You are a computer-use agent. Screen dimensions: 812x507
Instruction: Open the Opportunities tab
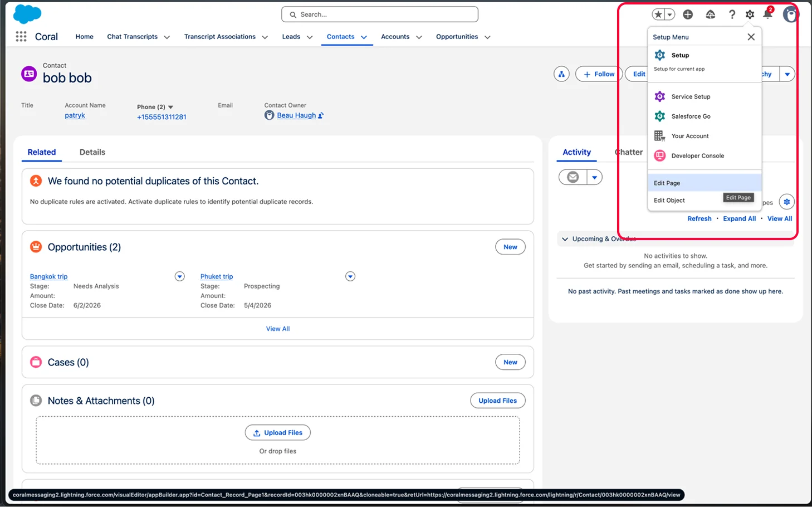[457, 37]
